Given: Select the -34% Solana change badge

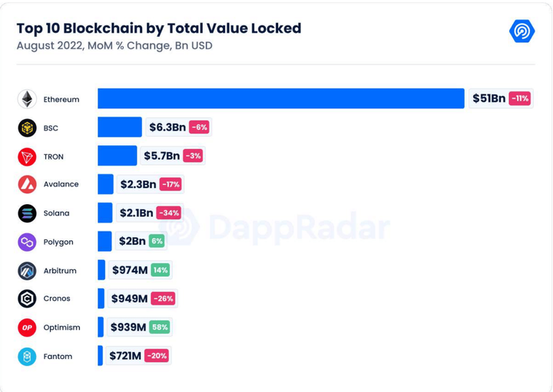Looking at the screenshot, I should (169, 212).
